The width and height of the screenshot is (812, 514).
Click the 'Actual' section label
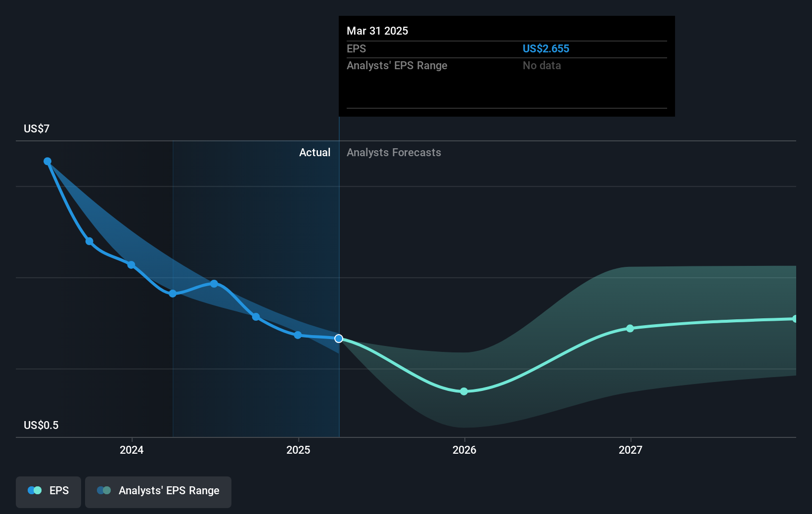[315, 152]
